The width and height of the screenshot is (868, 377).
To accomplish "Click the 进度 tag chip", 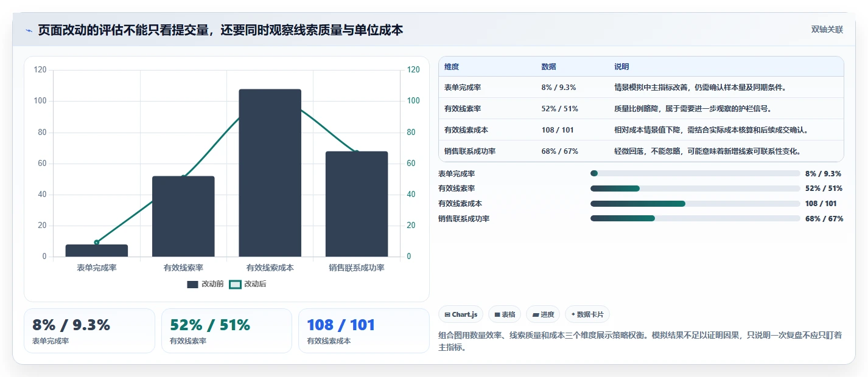I will (544, 314).
